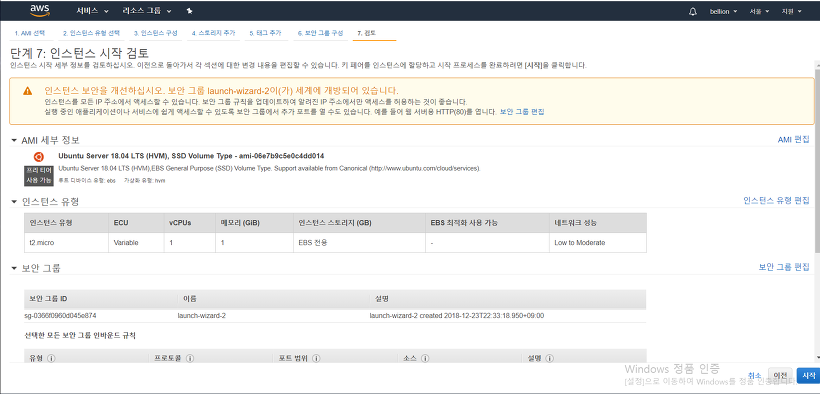Click the Low to Moderate network cell
The height and width of the screenshot is (394, 820).
[598, 243]
